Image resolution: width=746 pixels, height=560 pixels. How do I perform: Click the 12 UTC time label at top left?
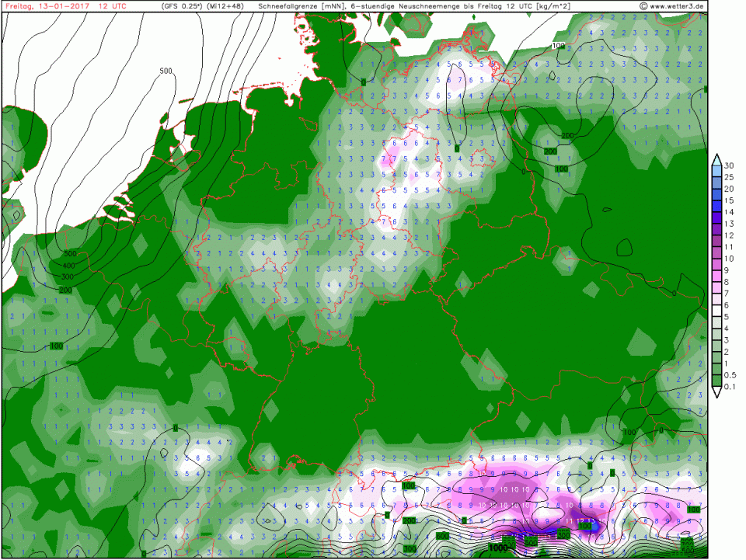113,6
